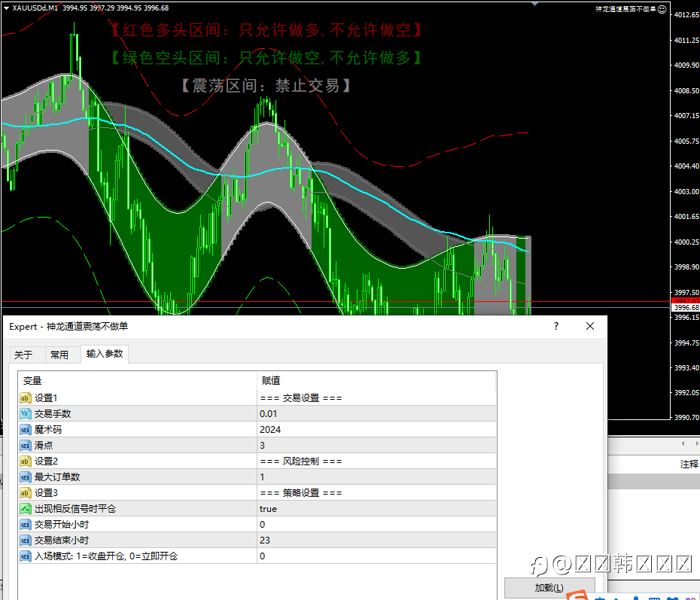Click the help question mark in Expert dialog
Image resolution: width=700 pixels, height=600 pixels.
555,326
